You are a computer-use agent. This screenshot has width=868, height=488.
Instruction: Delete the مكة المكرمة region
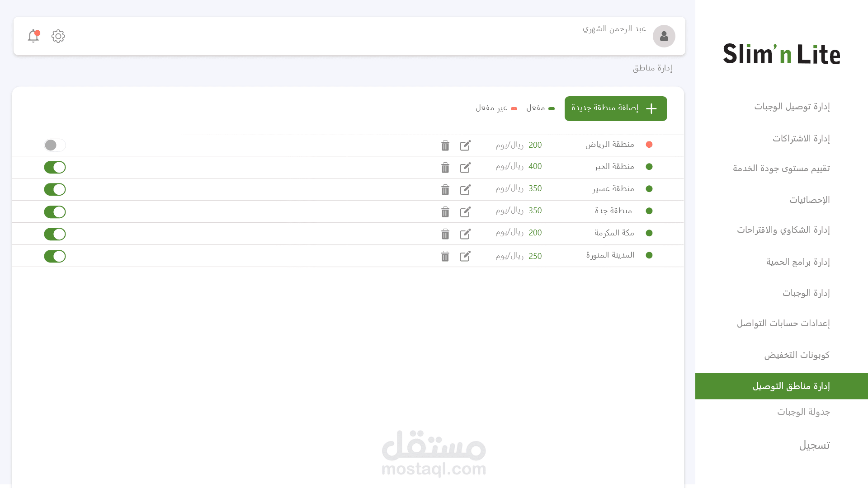point(445,234)
